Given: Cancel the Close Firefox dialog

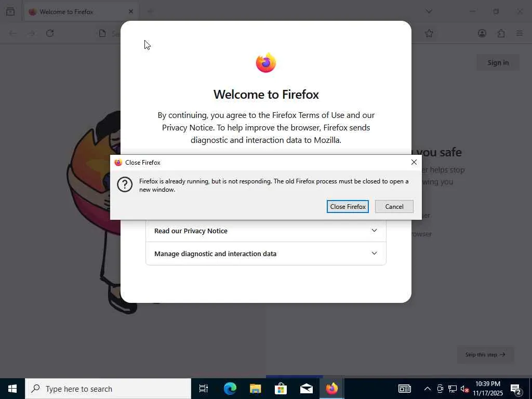Looking at the screenshot, I should (394, 206).
